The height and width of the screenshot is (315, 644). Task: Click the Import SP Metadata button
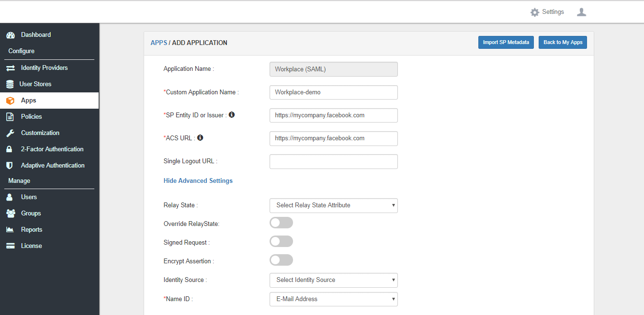click(506, 43)
